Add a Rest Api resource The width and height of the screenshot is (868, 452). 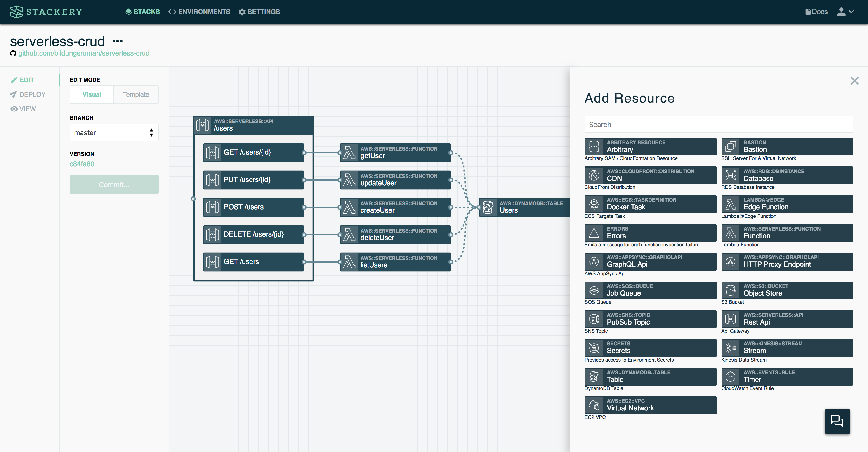[x=787, y=319]
